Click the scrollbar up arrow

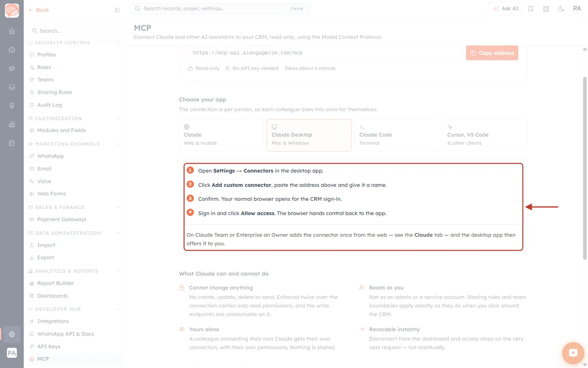tap(585, 49)
